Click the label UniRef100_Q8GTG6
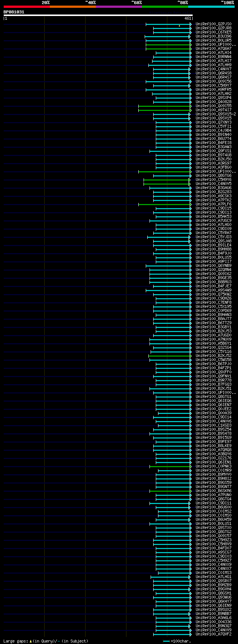238x644 pixels. tap(213, 175)
